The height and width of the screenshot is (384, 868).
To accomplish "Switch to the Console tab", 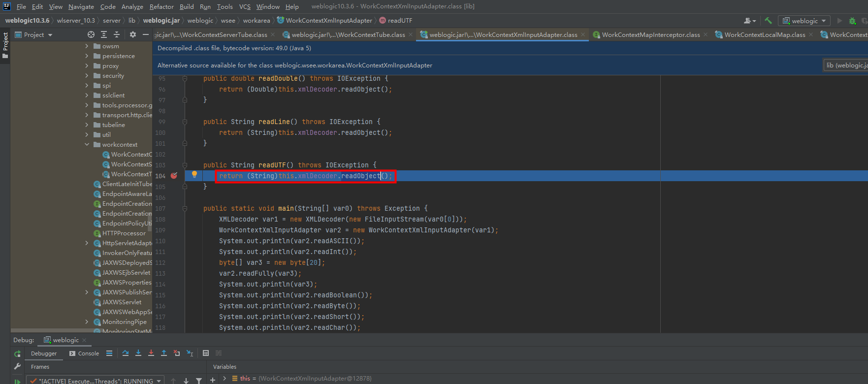I will 84,353.
